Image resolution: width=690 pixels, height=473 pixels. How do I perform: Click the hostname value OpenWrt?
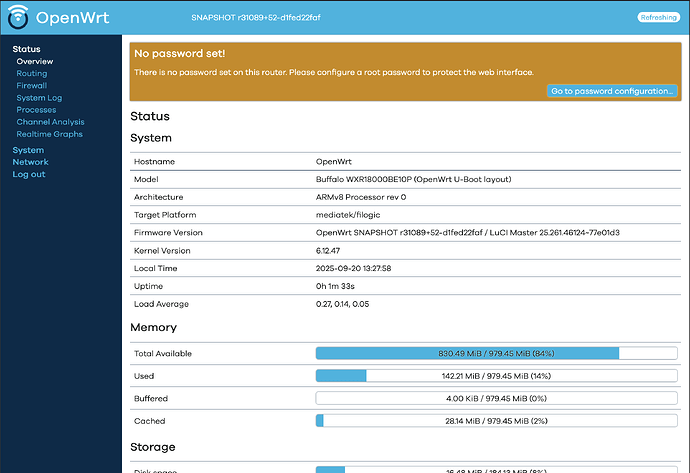coord(334,161)
